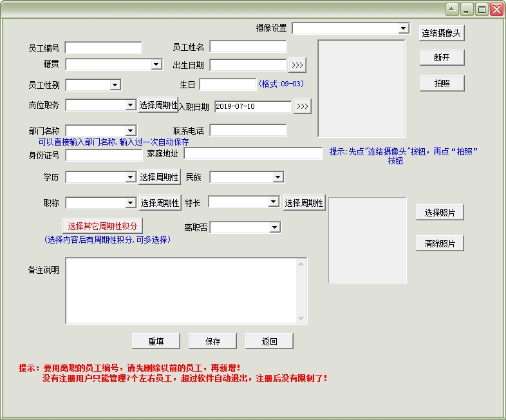This screenshot has width=506, height=420.
Task: Focus the 家庭地址 input field
Action: click(254, 153)
